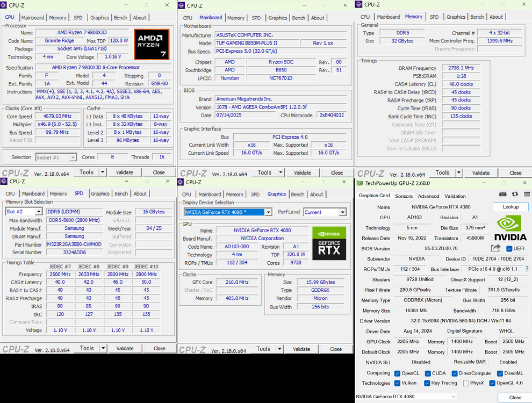The width and height of the screenshot is (532, 403).
Task: Click the Bus Interface help question mark
Action: pyautogui.click(x=527, y=269)
